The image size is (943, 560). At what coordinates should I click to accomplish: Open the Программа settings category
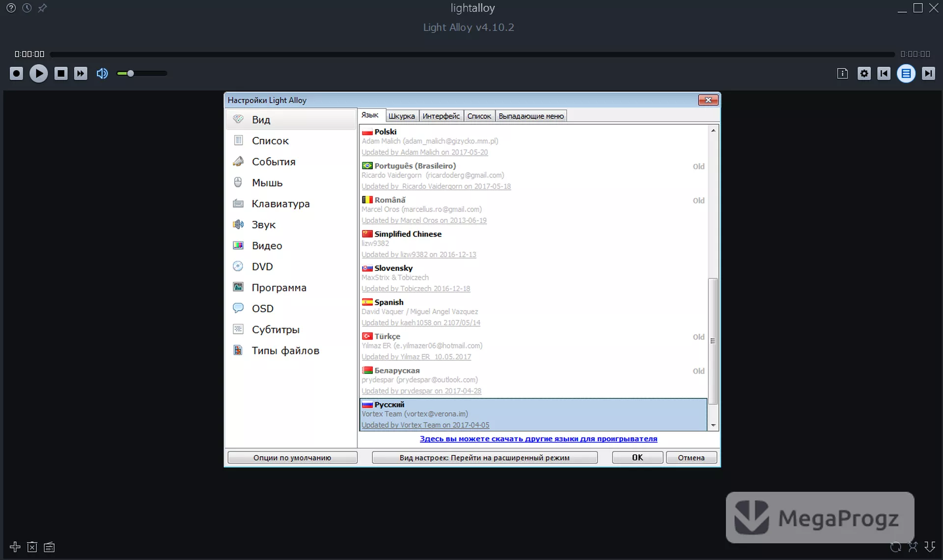(291, 288)
